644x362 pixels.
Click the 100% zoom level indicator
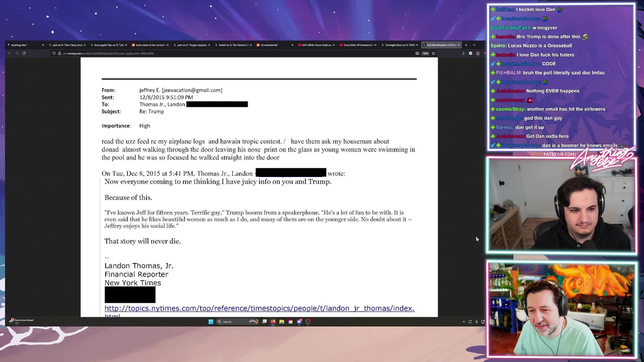(x=425, y=53)
